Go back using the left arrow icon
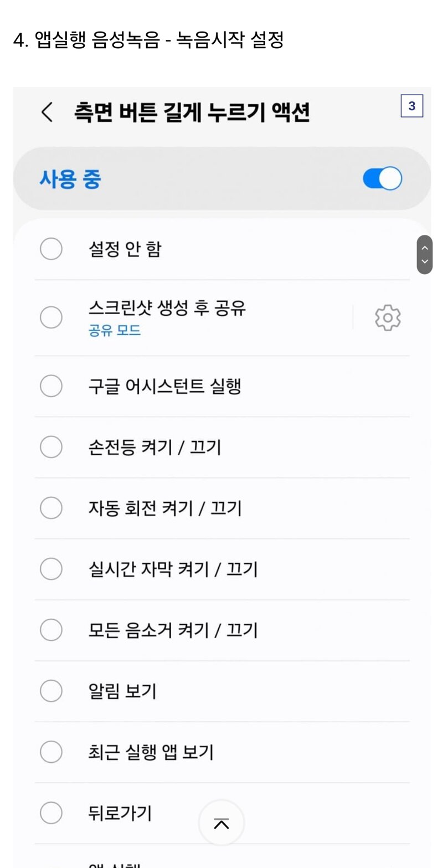 pos(48,112)
